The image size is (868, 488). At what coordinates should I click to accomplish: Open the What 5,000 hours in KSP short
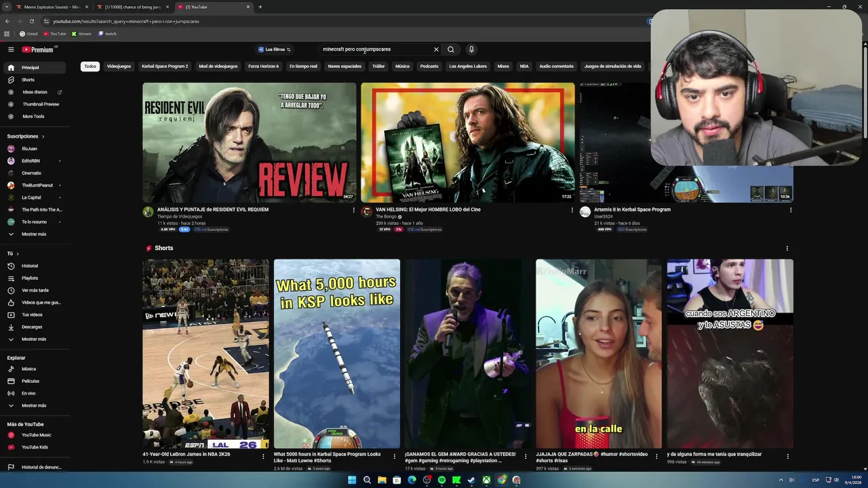point(337,354)
